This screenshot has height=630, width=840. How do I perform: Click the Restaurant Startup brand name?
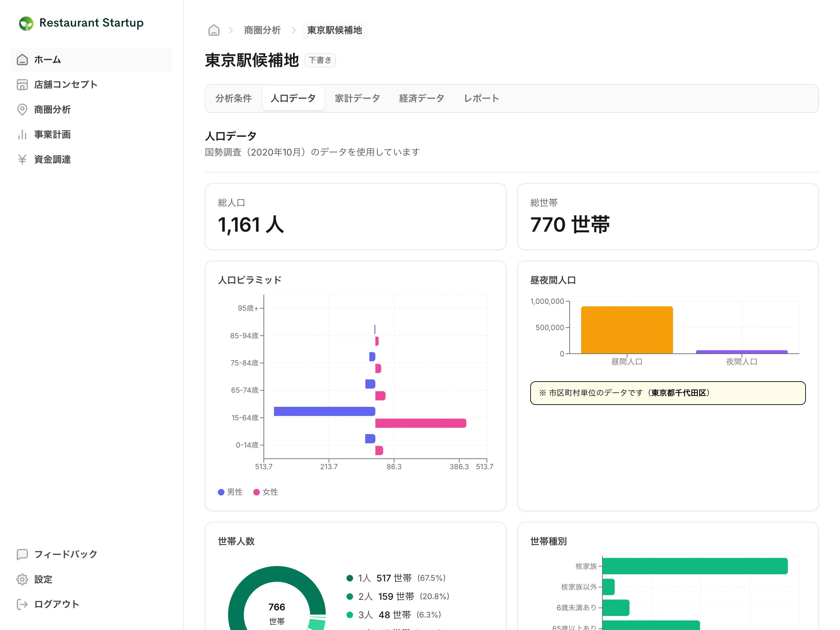point(92,23)
